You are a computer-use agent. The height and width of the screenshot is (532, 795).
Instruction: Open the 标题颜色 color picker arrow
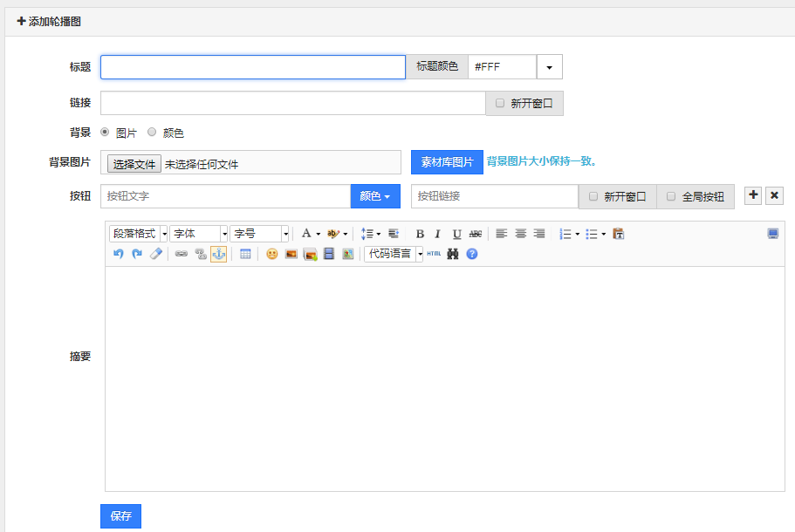coord(550,67)
